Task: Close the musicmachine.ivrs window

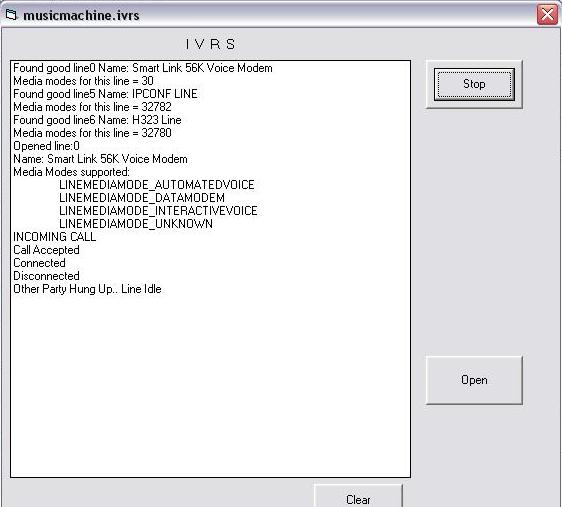Action: pos(547,15)
